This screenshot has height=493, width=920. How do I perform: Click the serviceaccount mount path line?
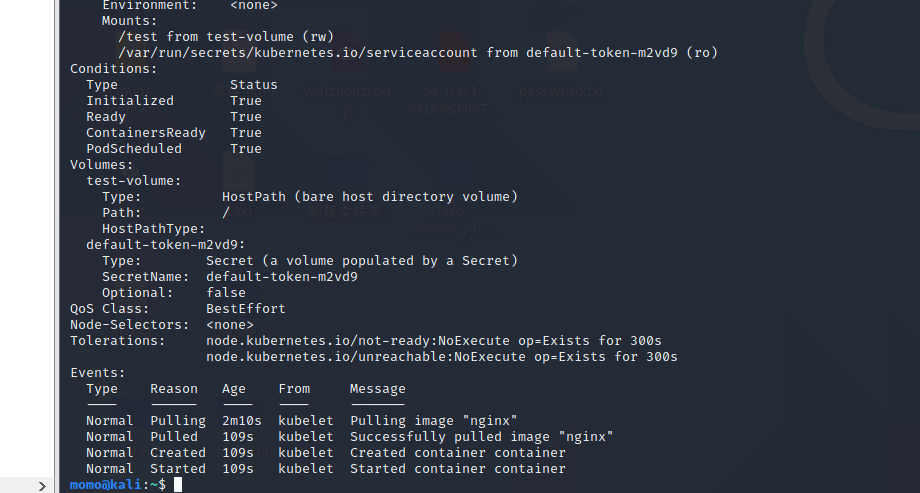tap(417, 53)
